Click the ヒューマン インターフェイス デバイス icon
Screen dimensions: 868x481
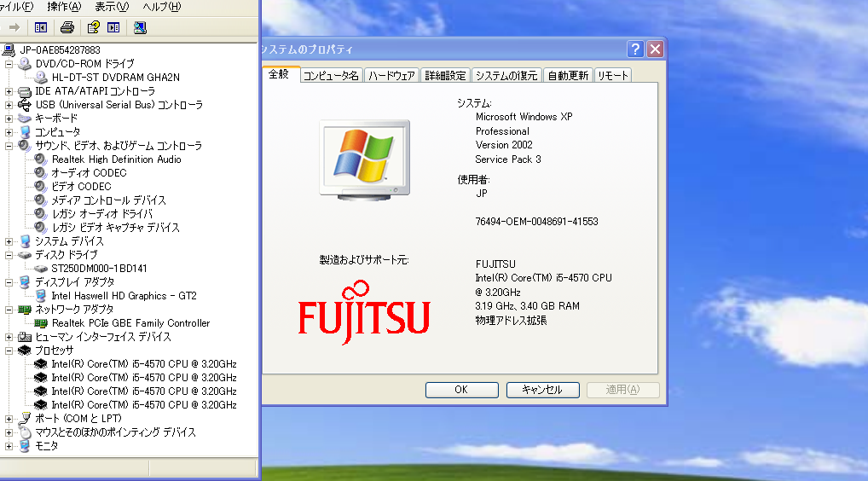pyautogui.click(x=25, y=337)
